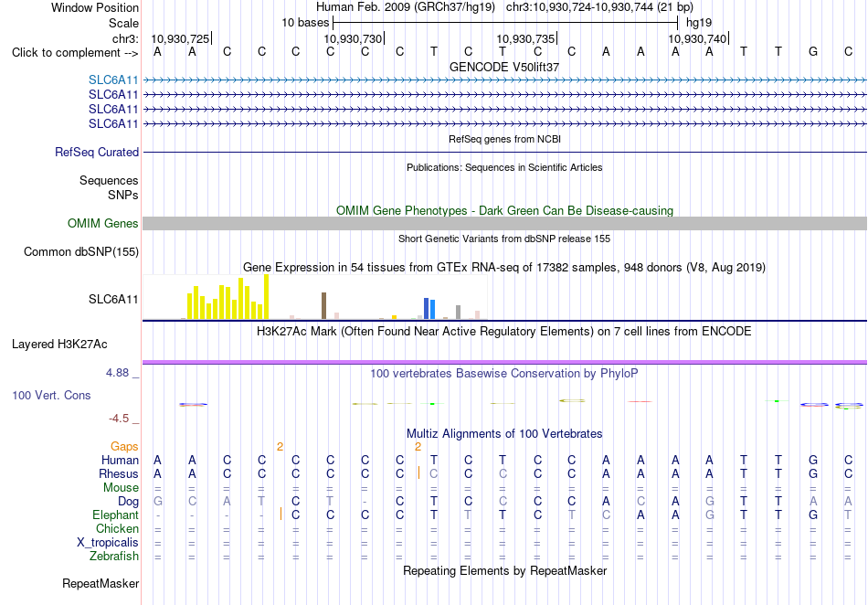Click the Rhesus species label
868x605 pixels.
point(119,474)
